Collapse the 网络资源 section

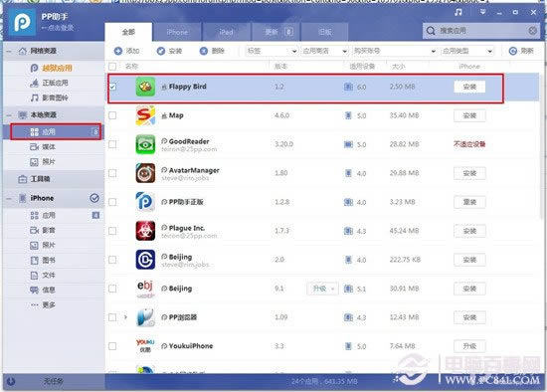[9, 52]
